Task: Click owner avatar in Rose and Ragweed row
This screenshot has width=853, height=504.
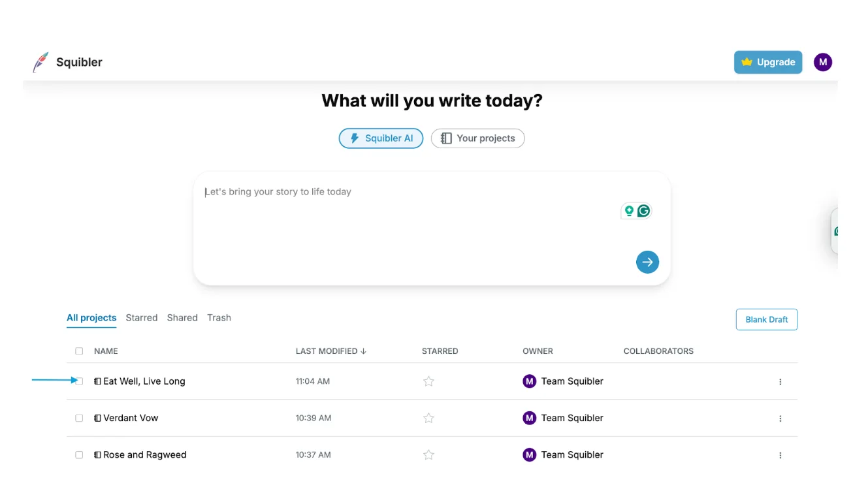Action: tap(529, 454)
